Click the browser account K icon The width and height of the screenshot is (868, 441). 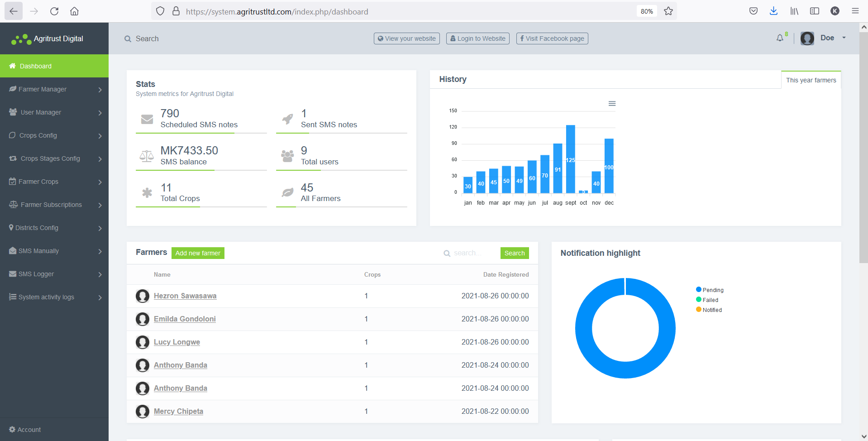click(835, 11)
